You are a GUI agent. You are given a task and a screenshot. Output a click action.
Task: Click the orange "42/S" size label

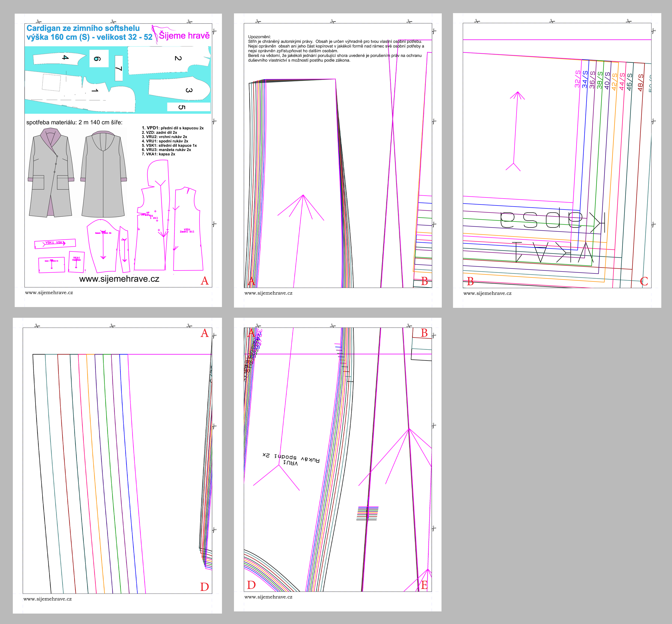(615, 82)
